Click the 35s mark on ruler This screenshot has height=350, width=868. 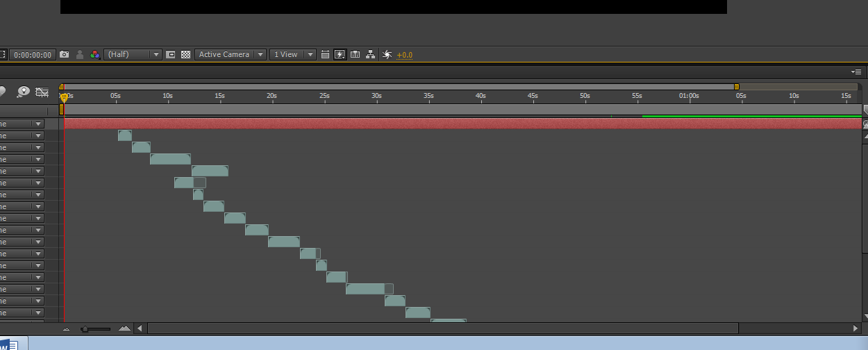point(428,96)
